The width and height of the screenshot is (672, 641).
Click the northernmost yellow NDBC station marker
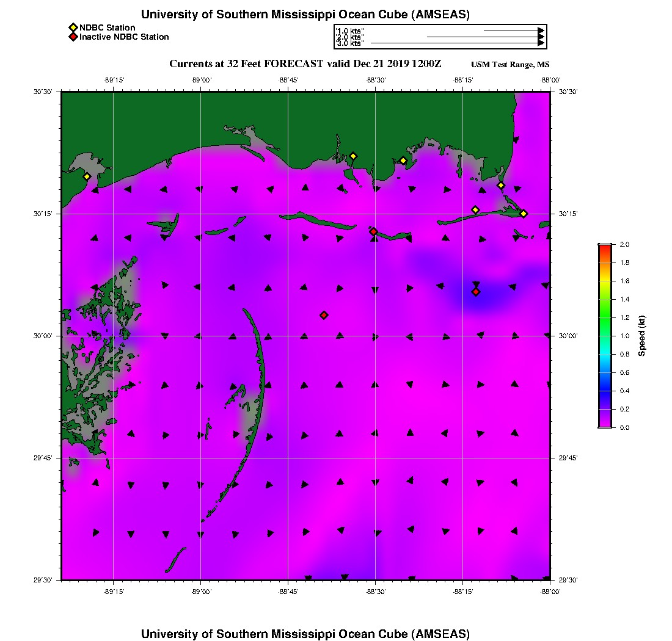[x=353, y=156]
